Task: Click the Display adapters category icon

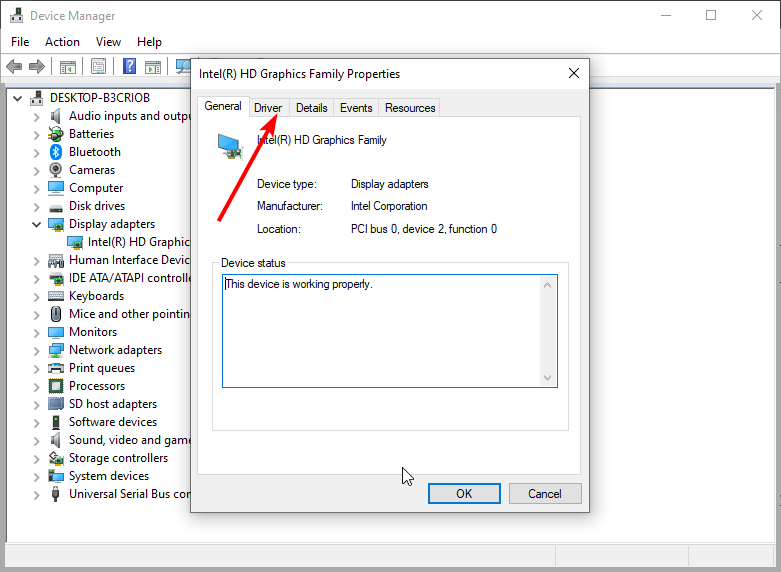Action: [x=56, y=224]
